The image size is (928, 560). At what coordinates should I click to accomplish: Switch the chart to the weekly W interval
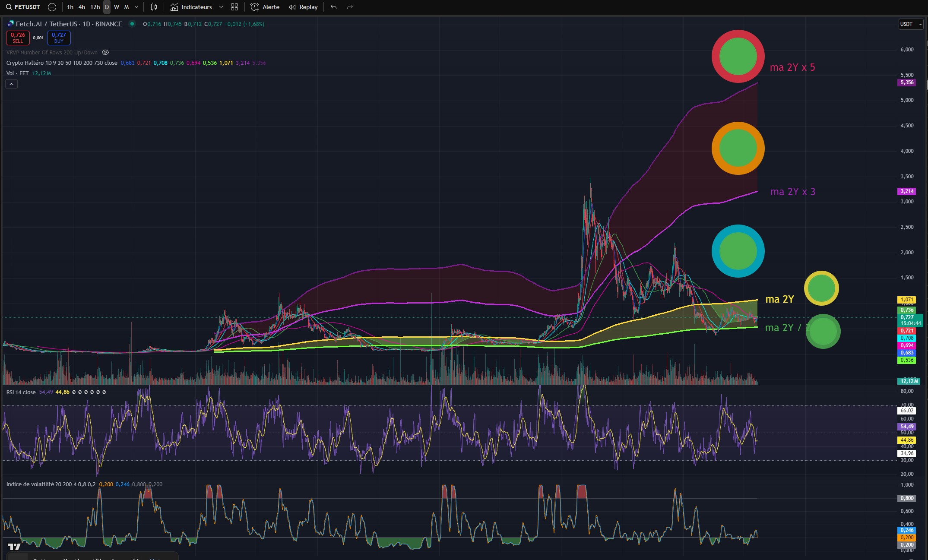(x=117, y=7)
